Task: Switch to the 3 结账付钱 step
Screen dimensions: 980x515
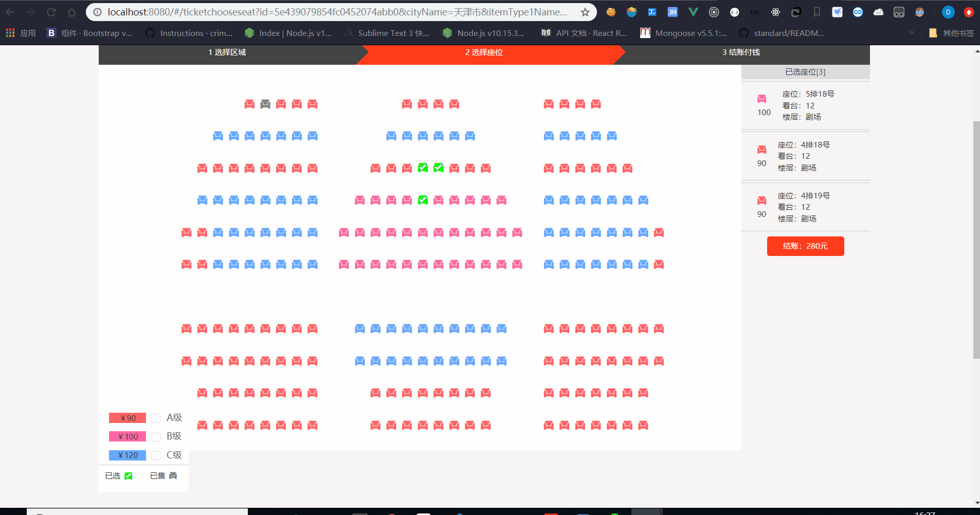Action: tap(742, 52)
